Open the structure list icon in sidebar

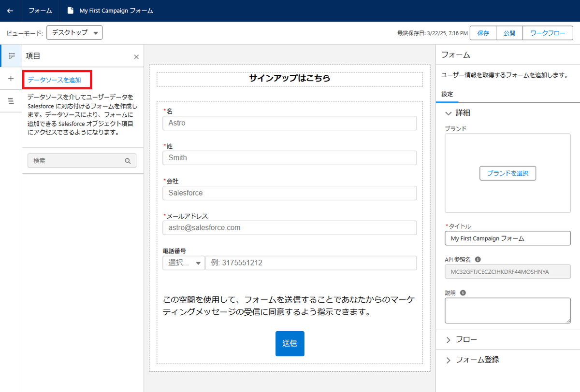(x=11, y=101)
